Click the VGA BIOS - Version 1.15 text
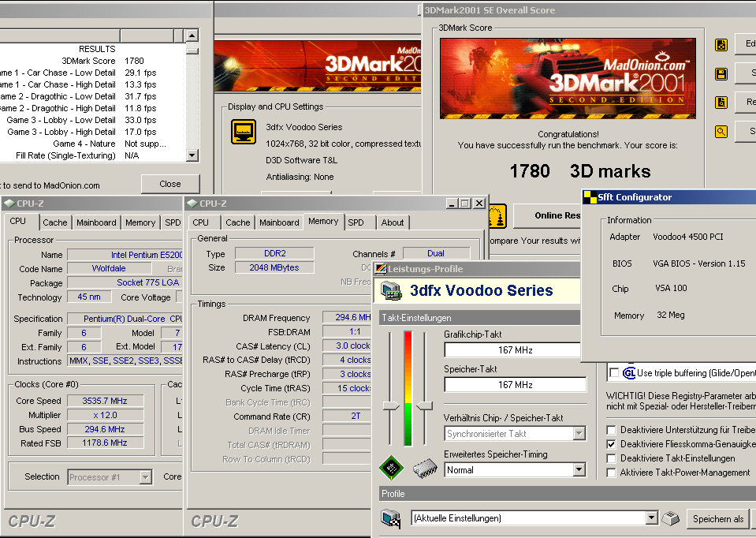This screenshot has width=756, height=538. pos(699,263)
